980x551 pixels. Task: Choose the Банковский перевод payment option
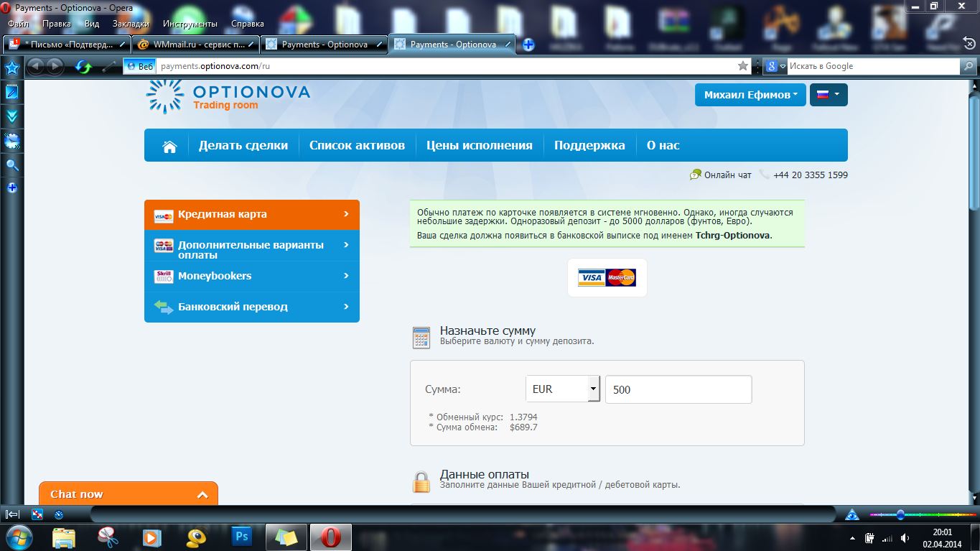(252, 307)
